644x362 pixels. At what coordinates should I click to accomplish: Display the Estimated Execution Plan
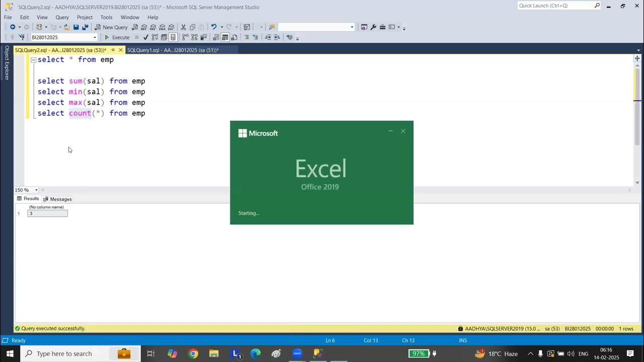pyautogui.click(x=154, y=37)
